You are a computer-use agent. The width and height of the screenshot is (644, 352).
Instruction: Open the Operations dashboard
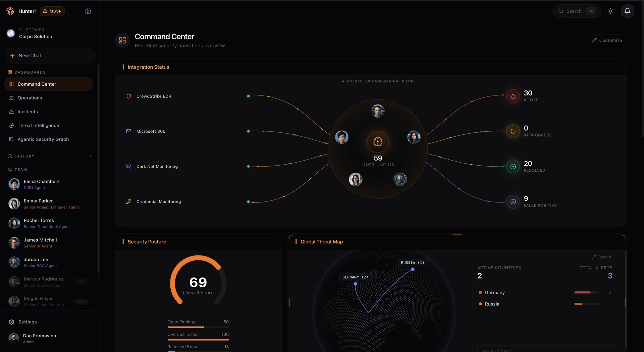click(49, 98)
